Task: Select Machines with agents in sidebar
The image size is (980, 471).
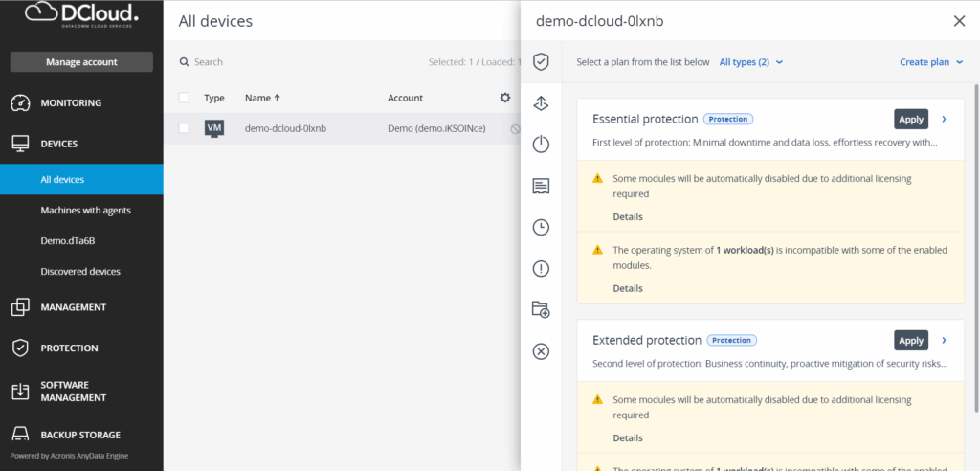Action: point(86,210)
